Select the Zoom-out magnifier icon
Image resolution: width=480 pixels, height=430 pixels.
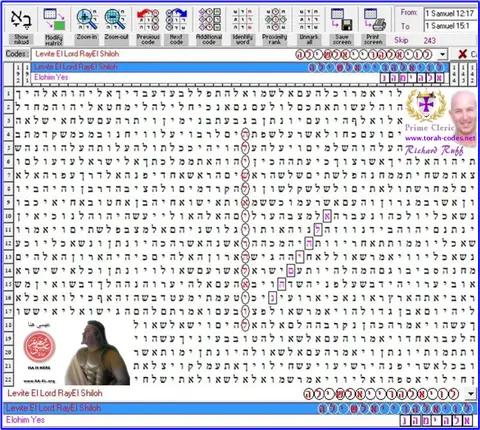pos(115,19)
